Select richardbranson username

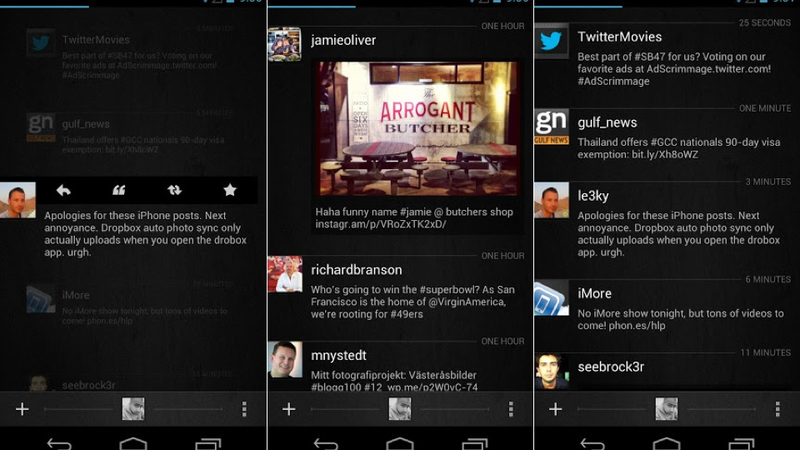tap(357, 270)
